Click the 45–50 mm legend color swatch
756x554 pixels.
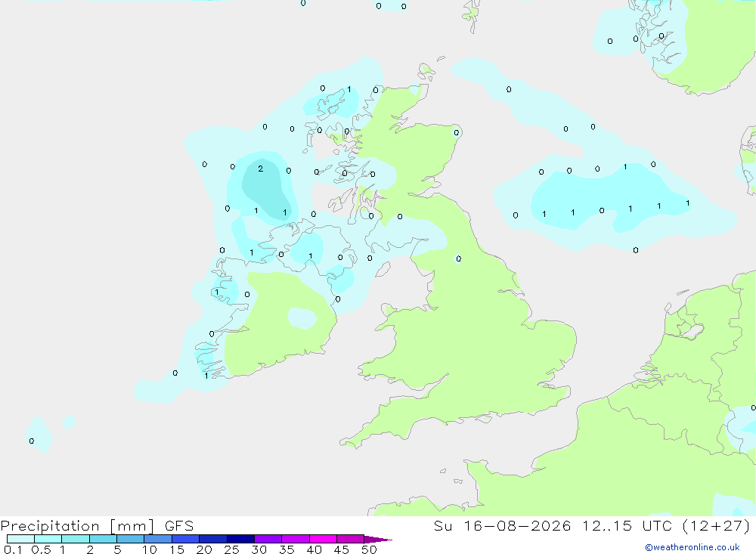(x=351, y=539)
